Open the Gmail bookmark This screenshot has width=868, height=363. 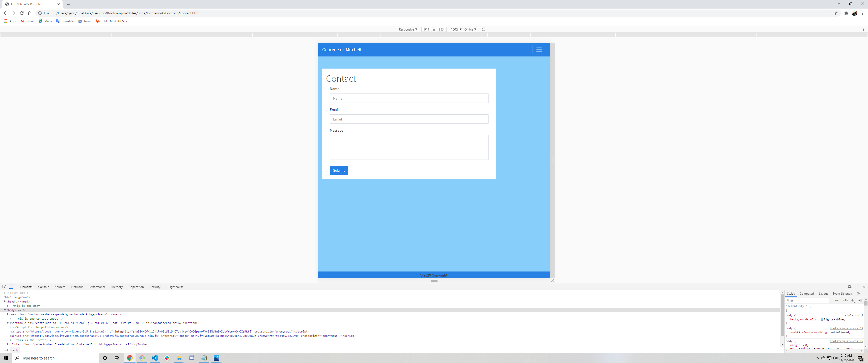[27, 21]
